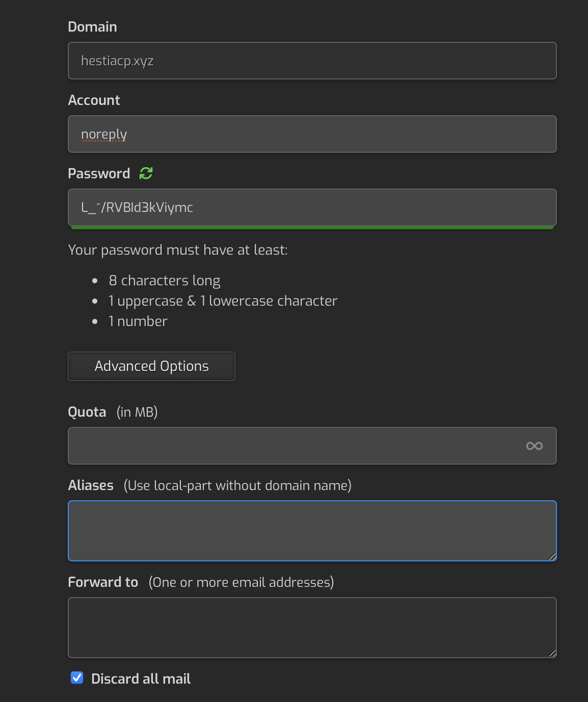Screen dimensions: 588x702
Task: Set unlimited quota via the infinity icon
Action: point(534,446)
